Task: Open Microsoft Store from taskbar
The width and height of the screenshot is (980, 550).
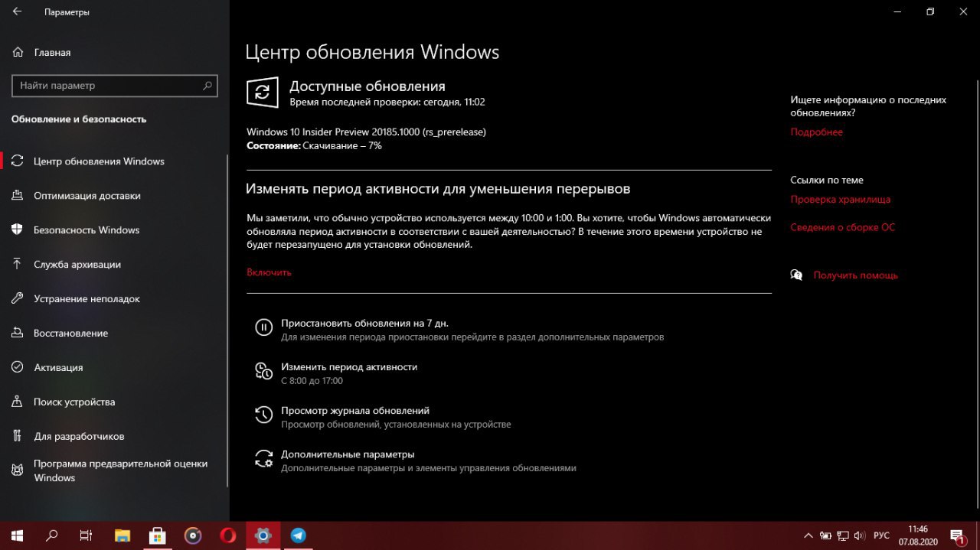Action: pos(158,535)
